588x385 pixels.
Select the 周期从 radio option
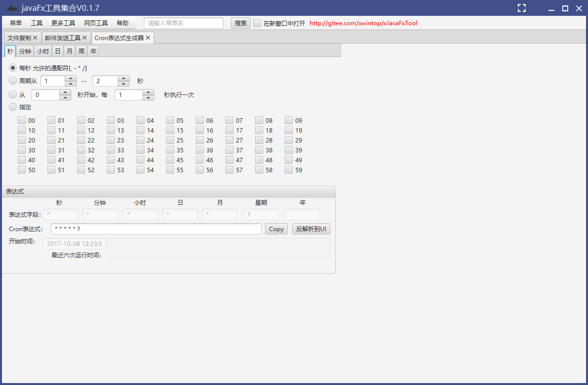(13, 81)
